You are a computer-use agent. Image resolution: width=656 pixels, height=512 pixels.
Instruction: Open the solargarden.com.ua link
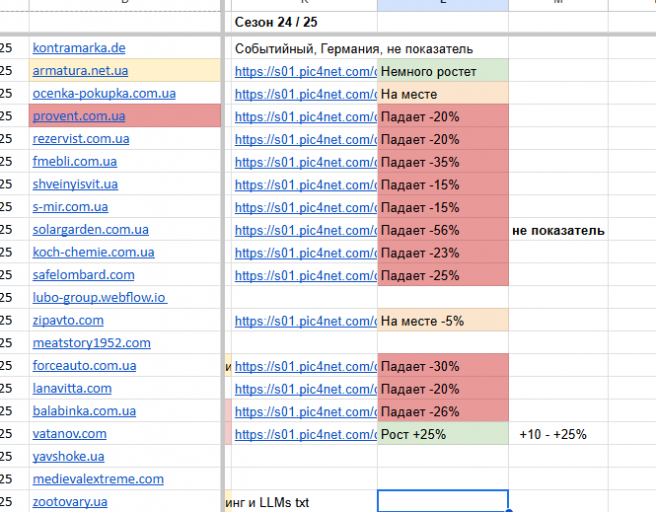91,229
